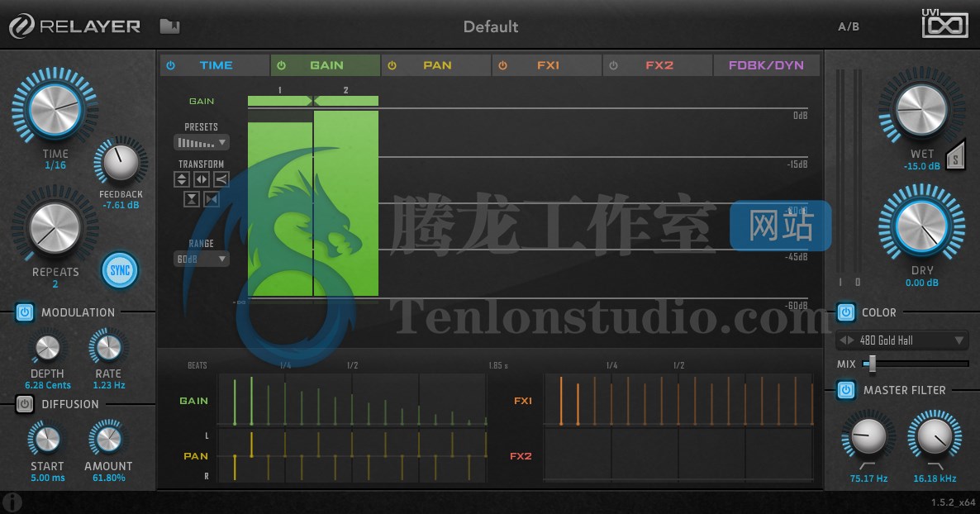The image size is (980, 514).
Task: Toggle the SYNC button
Action: 119,270
